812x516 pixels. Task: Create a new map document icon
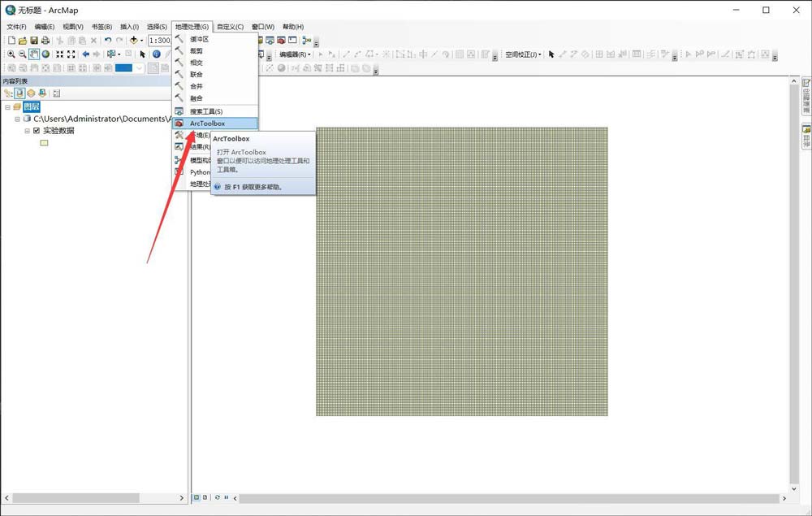11,41
